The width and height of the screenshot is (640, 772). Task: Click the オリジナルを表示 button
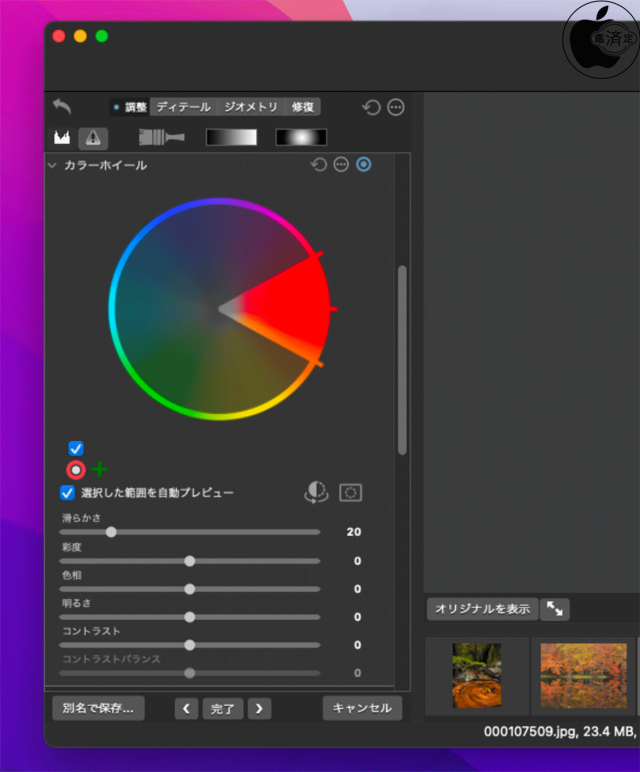pyautogui.click(x=482, y=609)
